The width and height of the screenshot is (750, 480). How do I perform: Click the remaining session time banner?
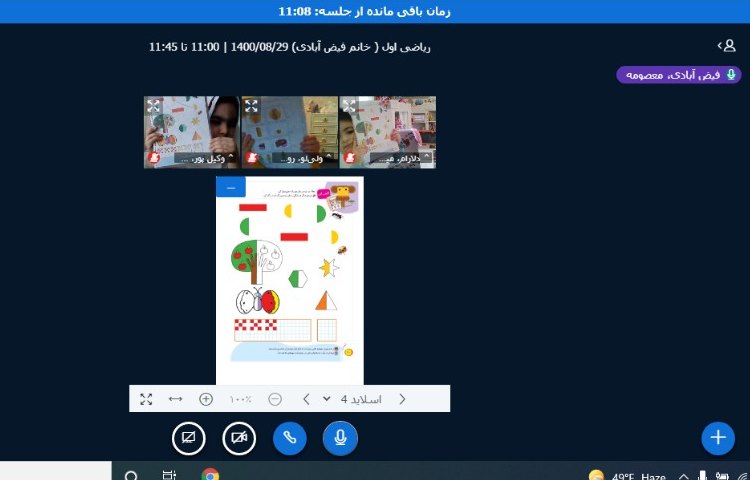pyautogui.click(x=364, y=11)
